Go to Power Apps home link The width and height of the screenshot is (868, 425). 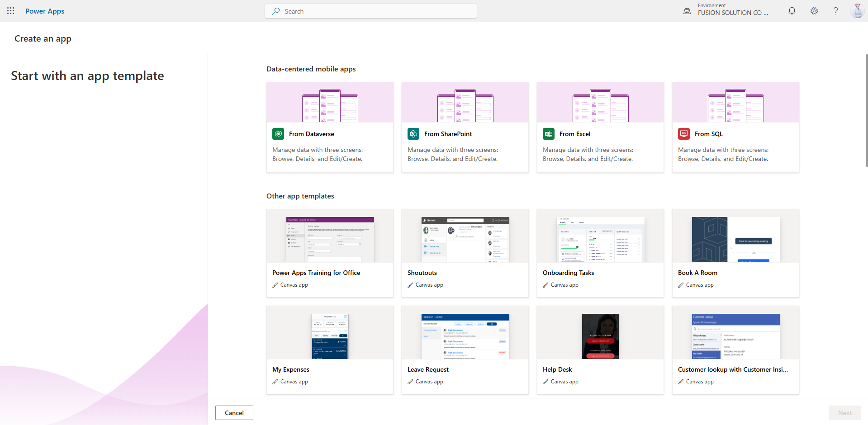point(45,11)
